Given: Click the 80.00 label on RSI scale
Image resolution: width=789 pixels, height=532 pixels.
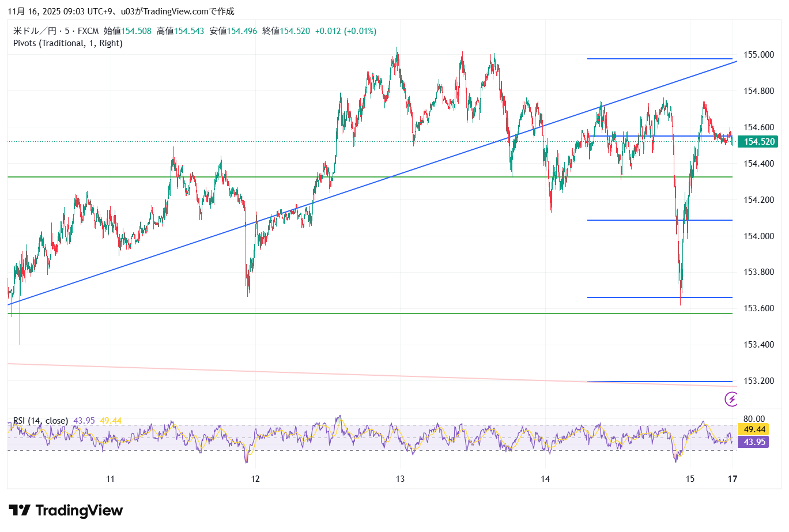Looking at the screenshot, I should pyautogui.click(x=754, y=419).
